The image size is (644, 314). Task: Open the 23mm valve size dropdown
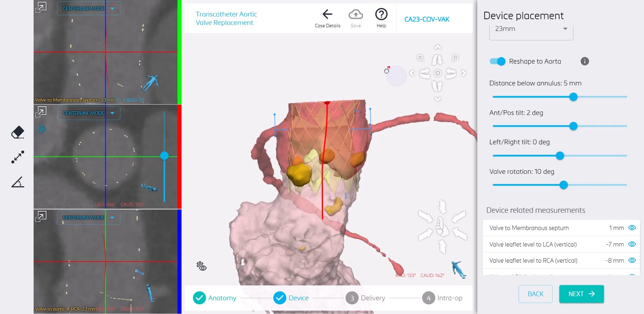531,29
